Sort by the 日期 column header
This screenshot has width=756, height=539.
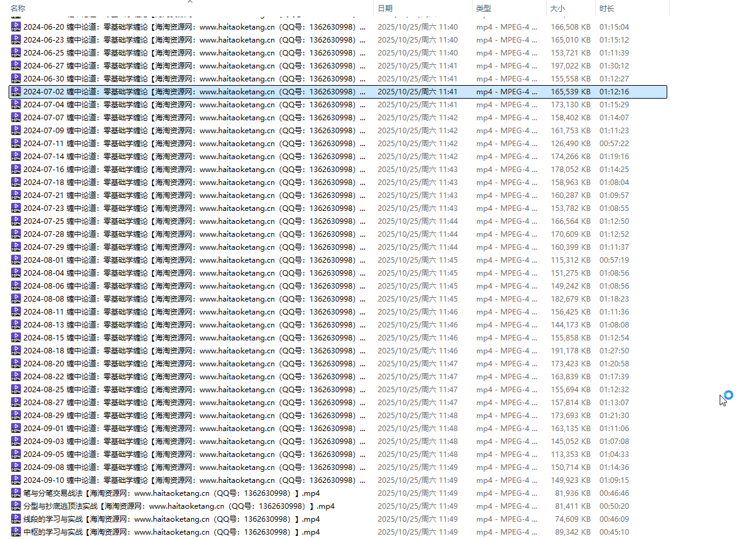click(385, 9)
